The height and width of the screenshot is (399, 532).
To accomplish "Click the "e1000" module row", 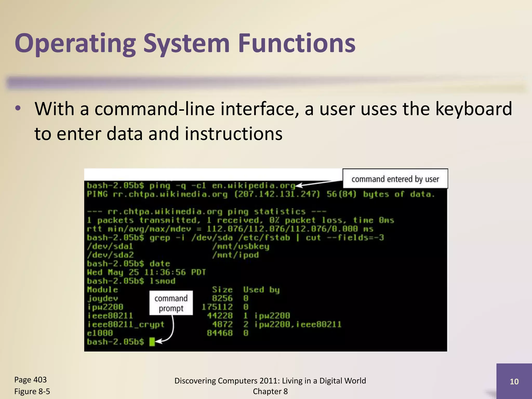I will pyautogui.click(x=168, y=333).
